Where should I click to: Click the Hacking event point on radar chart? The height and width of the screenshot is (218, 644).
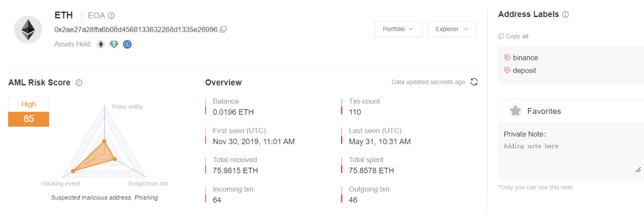coord(73,171)
